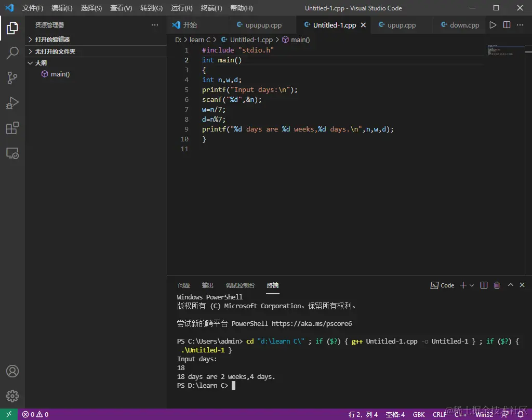
Task: Open the Extensions view
Action: tap(12, 128)
